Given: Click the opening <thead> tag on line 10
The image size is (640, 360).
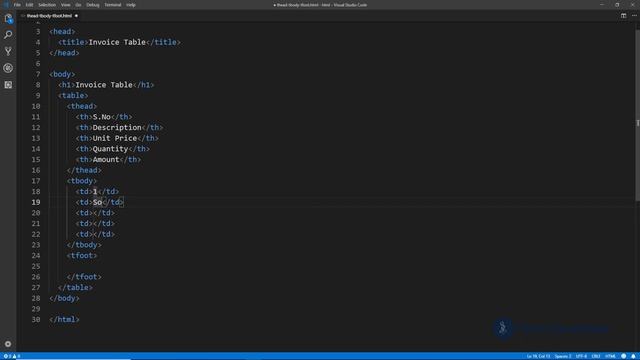Looking at the screenshot, I should 82,107.
